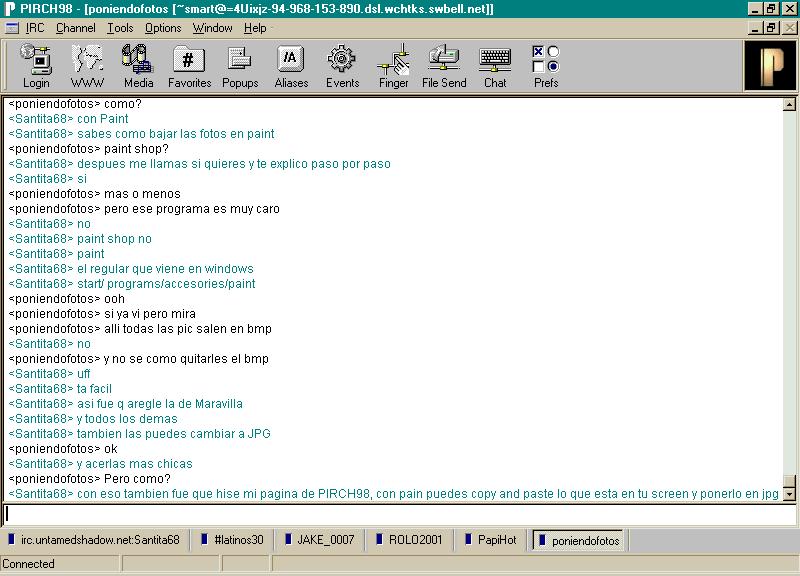The width and height of the screenshot is (800, 576).
Task: Open the Prefs icon
Action: click(x=546, y=66)
